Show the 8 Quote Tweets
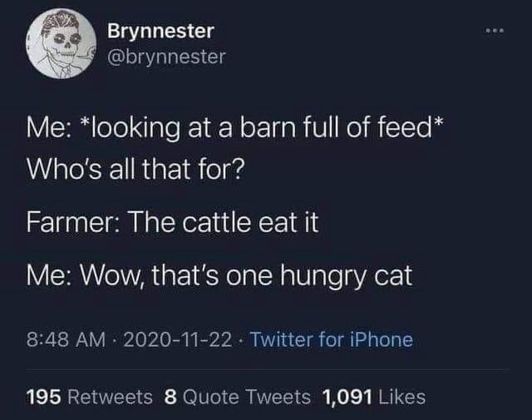 [237, 397]
